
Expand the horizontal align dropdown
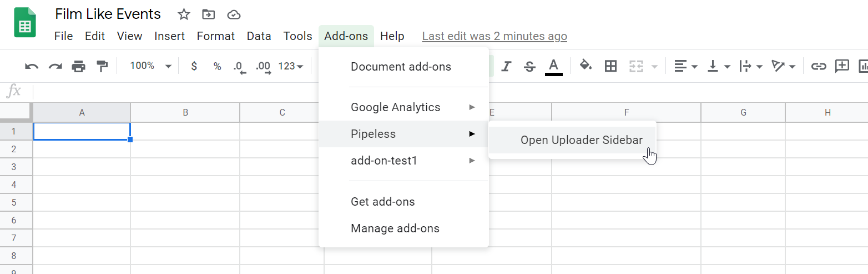coord(686,67)
